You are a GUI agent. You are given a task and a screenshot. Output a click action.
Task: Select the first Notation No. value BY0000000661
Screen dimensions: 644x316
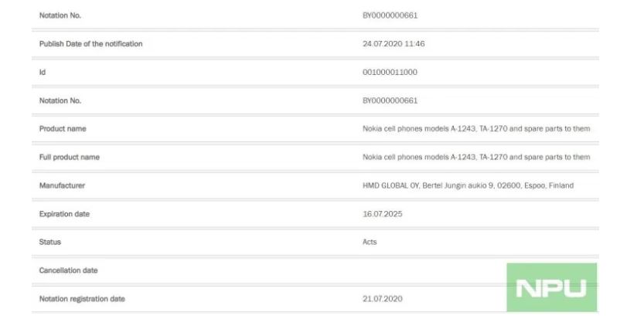(x=390, y=15)
